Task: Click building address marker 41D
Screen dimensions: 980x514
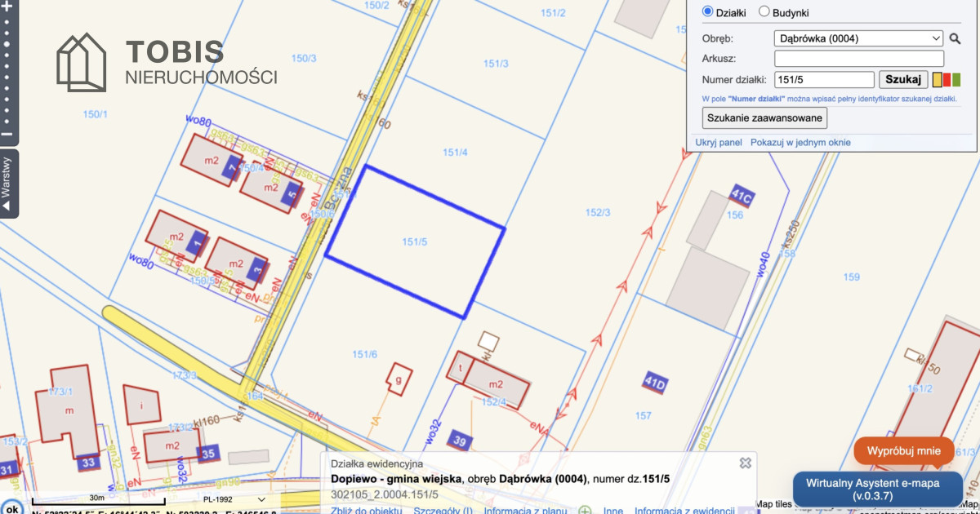Action: click(x=656, y=381)
